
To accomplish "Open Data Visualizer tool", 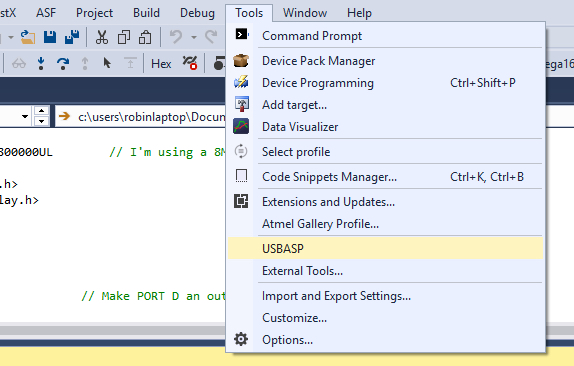I will click(385, 127).
